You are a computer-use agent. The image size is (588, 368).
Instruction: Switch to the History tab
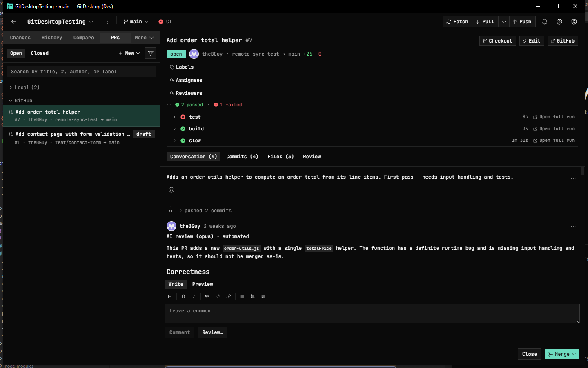(52, 38)
